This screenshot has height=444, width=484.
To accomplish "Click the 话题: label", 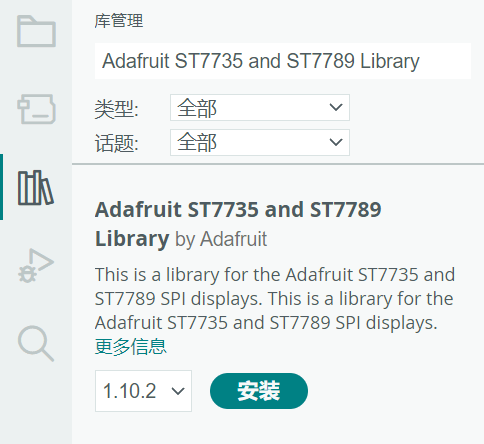I will point(116,143).
